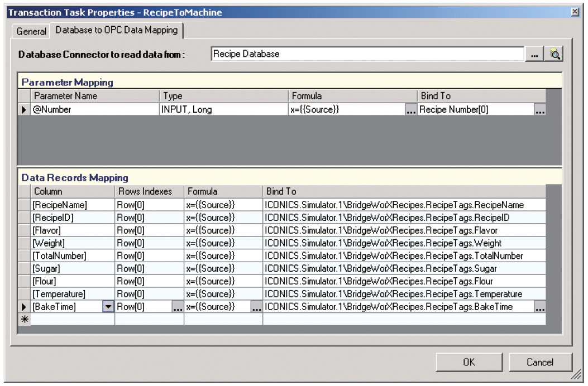Expand the [BakeTime] column dropdown
This screenshot has height=386, width=588.
click(108, 307)
